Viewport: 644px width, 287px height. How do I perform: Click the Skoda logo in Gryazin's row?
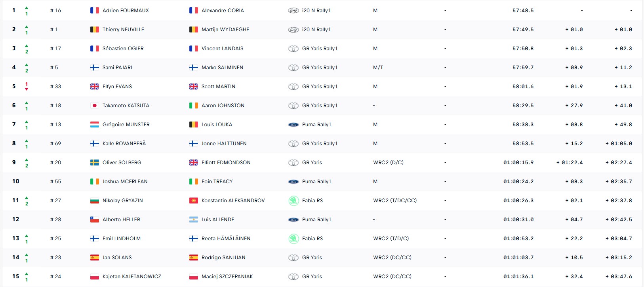click(293, 201)
